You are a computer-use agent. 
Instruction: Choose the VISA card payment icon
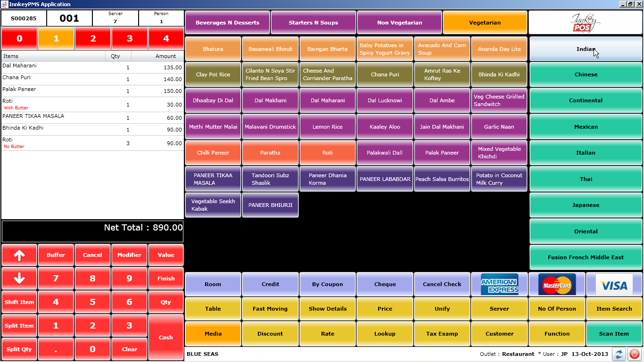click(x=614, y=284)
